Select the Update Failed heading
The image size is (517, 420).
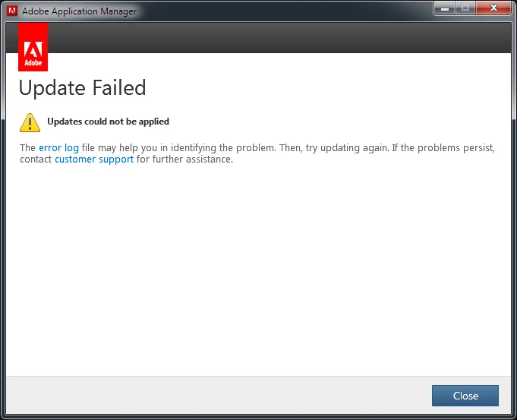pyautogui.click(x=82, y=88)
